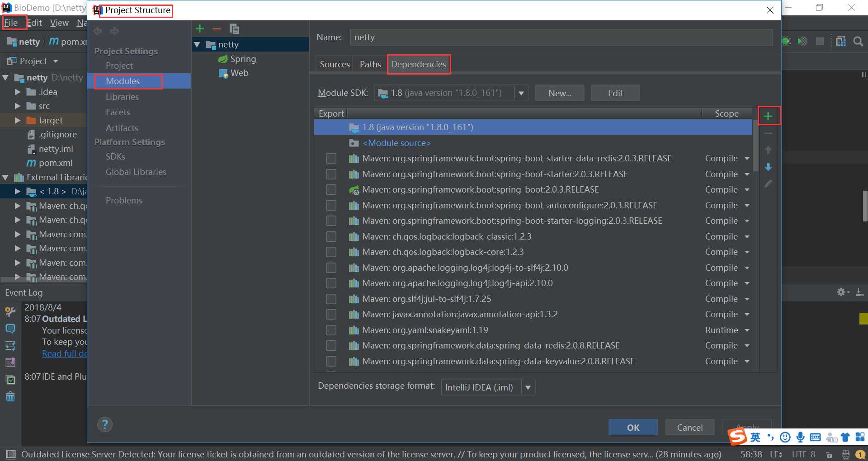This screenshot has height=461, width=868.
Task: Expand the src folder in Project tree
Action: (18, 106)
